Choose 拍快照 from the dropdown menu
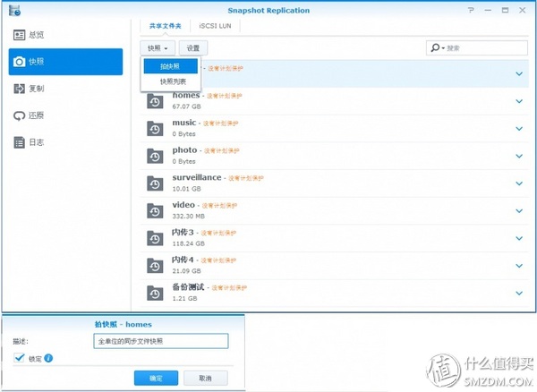Viewport: 537px width, 392px height. tap(170, 66)
